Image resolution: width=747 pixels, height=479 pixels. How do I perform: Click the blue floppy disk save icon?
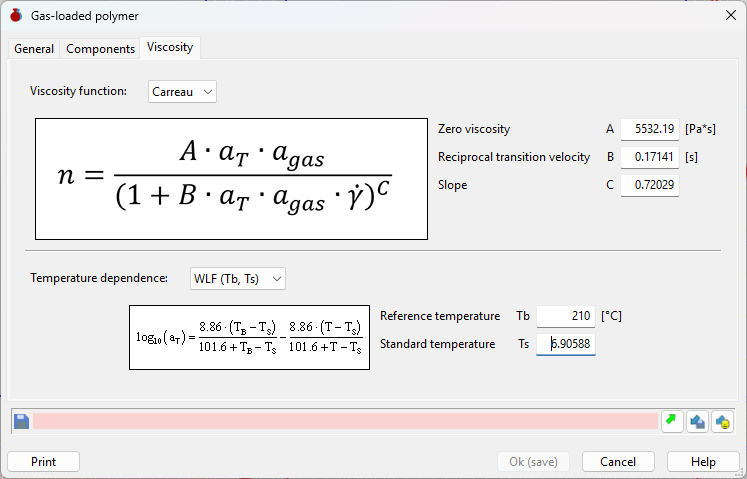tap(21, 422)
